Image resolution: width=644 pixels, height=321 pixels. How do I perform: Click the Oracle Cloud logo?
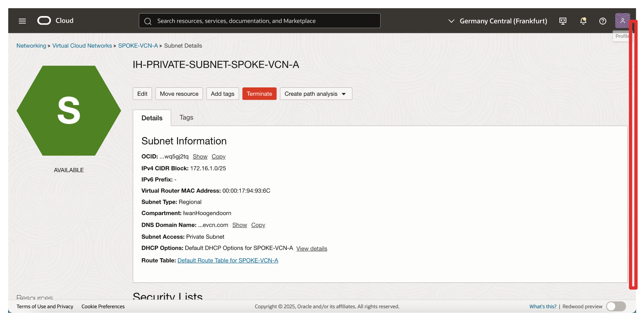pos(55,21)
